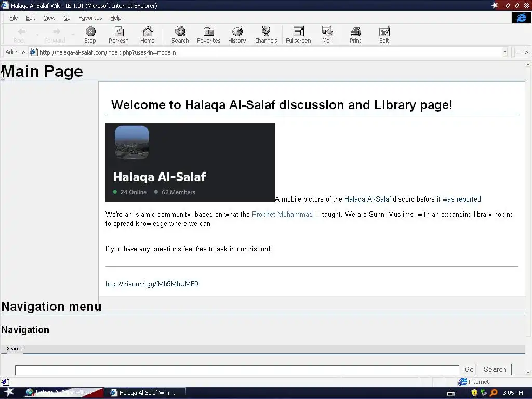Click the Search label above the search box
Viewport: 532px width, 399px height.
pos(15,349)
